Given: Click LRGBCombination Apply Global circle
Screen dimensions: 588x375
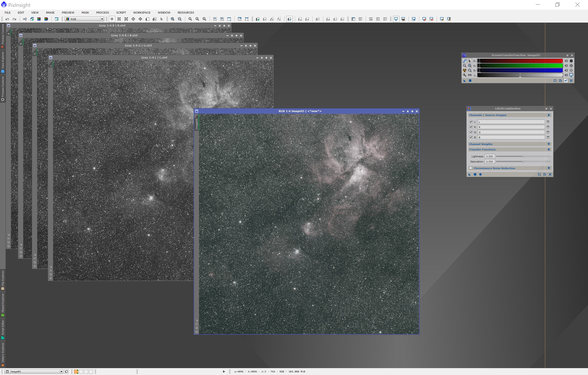Looking at the screenshot, I should tap(480, 174).
